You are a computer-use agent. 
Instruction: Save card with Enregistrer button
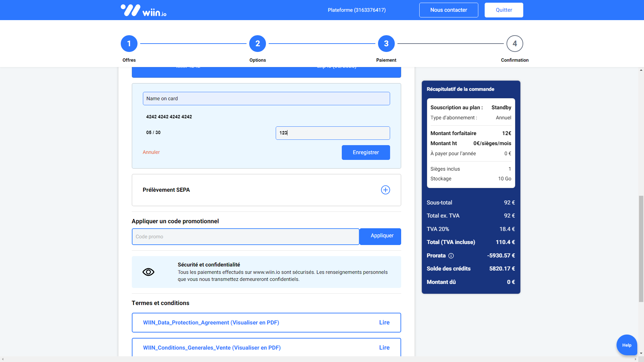[x=366, y=153]
